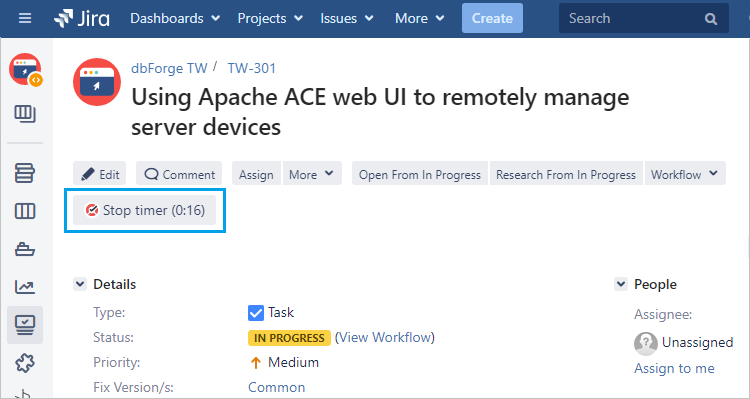
Task: Open the Backlog icon in sidebar
Action: pos(25,173)
